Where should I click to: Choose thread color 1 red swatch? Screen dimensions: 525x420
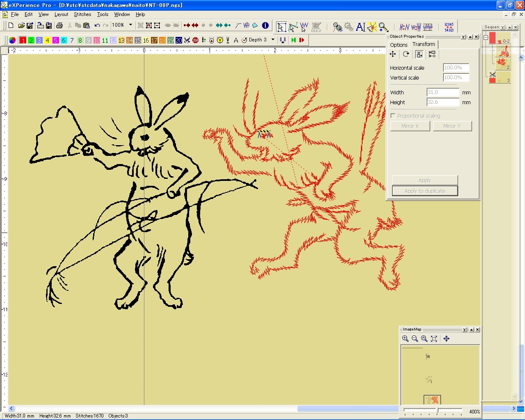23,40
